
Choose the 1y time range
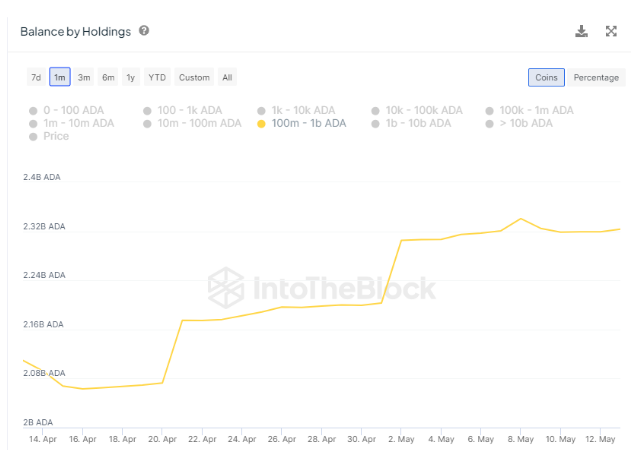pyautogui.click(x=131, y=78)
